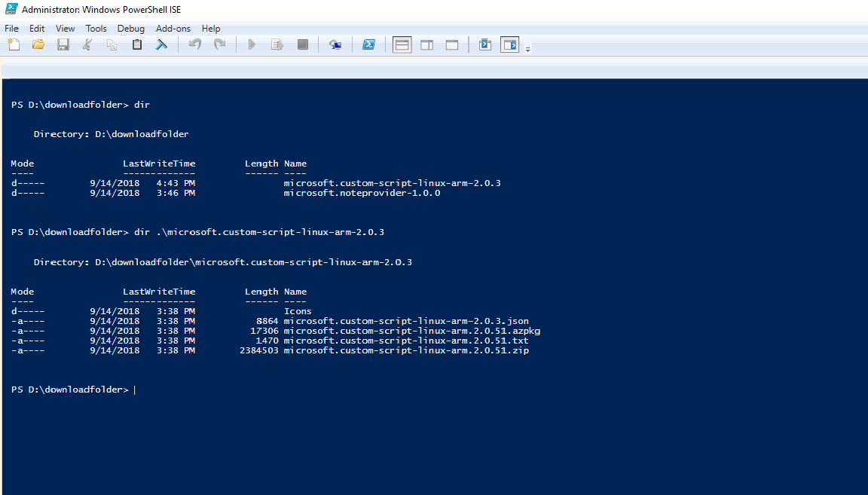
Task: Click the Run Selection icon
Action: point(277,45)
